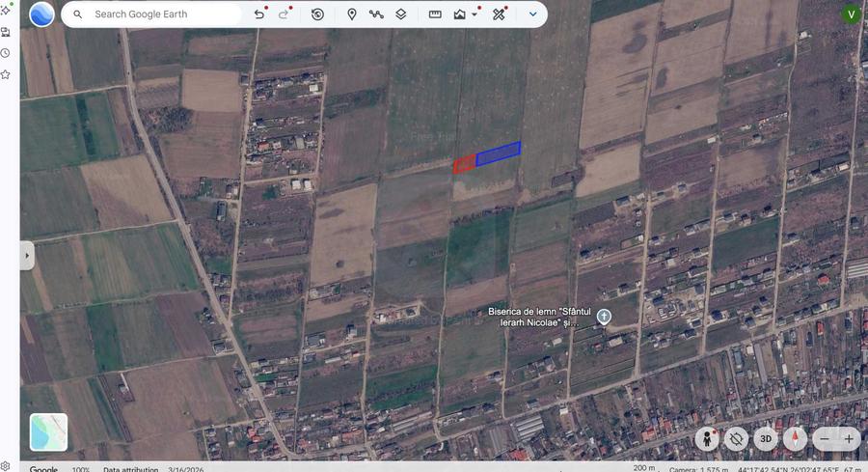Open historical imagery timeline
868x472 pixels.
(317, 14)
